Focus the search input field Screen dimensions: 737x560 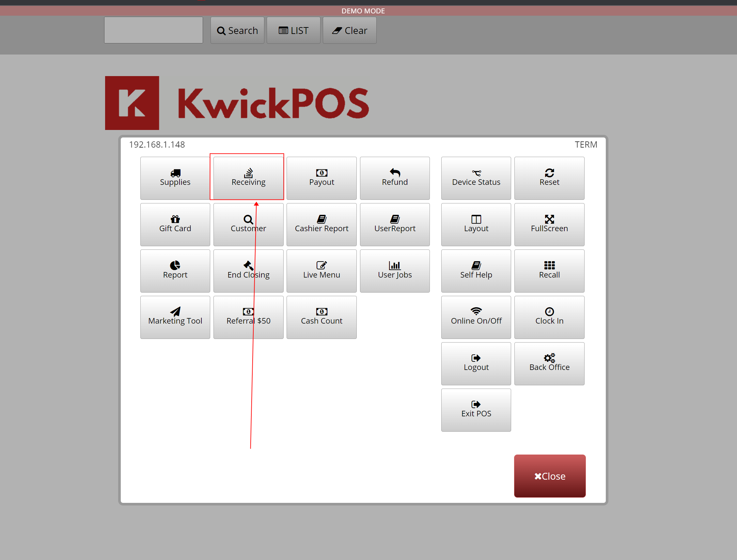154,30
